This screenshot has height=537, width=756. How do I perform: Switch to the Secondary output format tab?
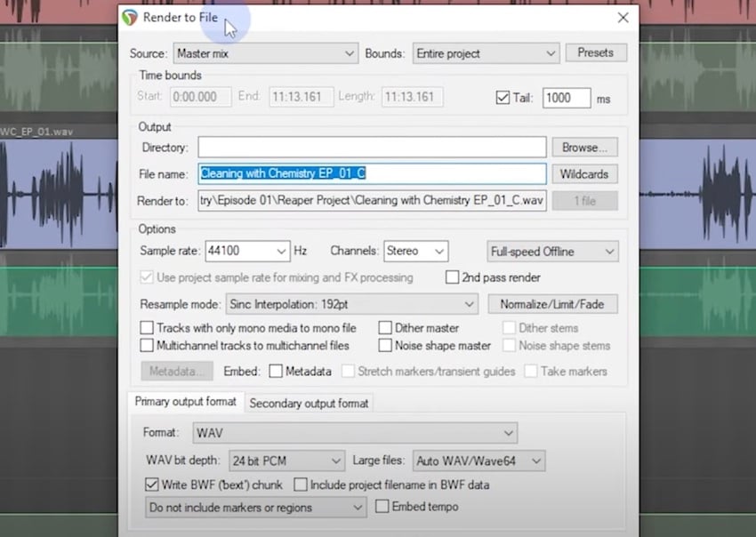click(x=309, y=403)
